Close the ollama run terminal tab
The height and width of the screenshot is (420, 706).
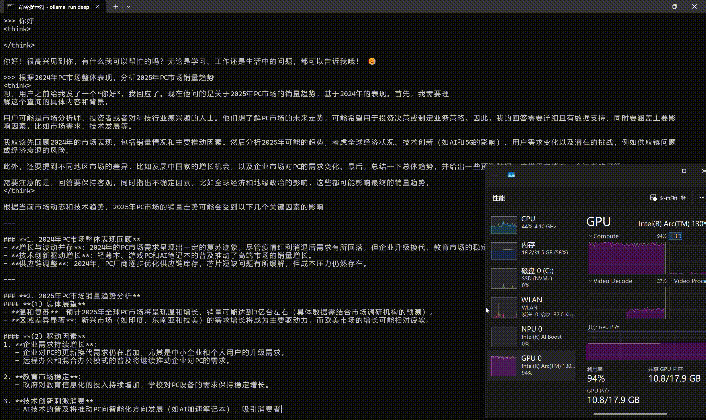(95, 6)
